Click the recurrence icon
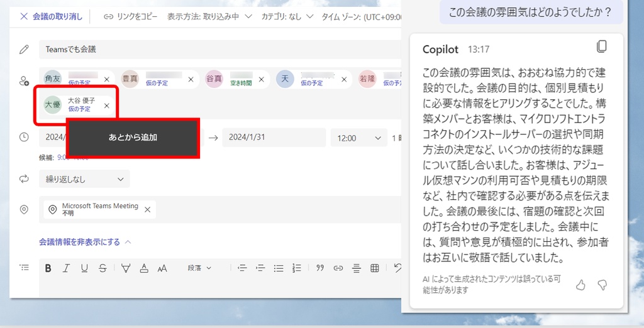 click(x=25, y=179)
